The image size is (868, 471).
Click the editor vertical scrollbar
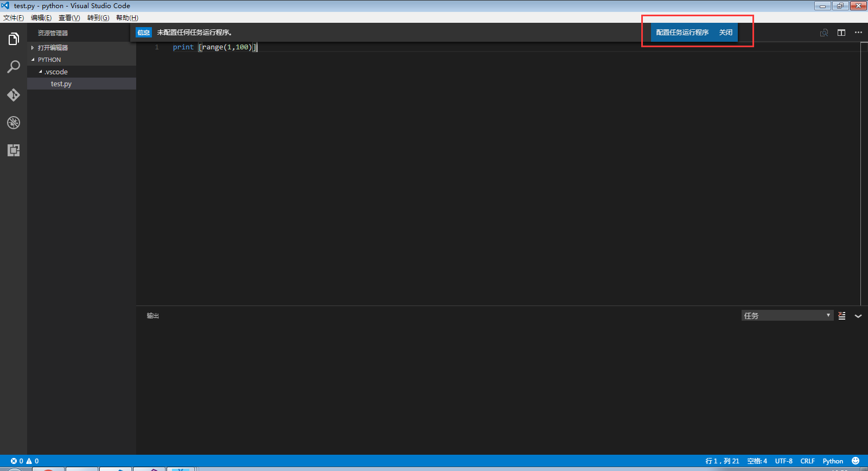[864, 174]
